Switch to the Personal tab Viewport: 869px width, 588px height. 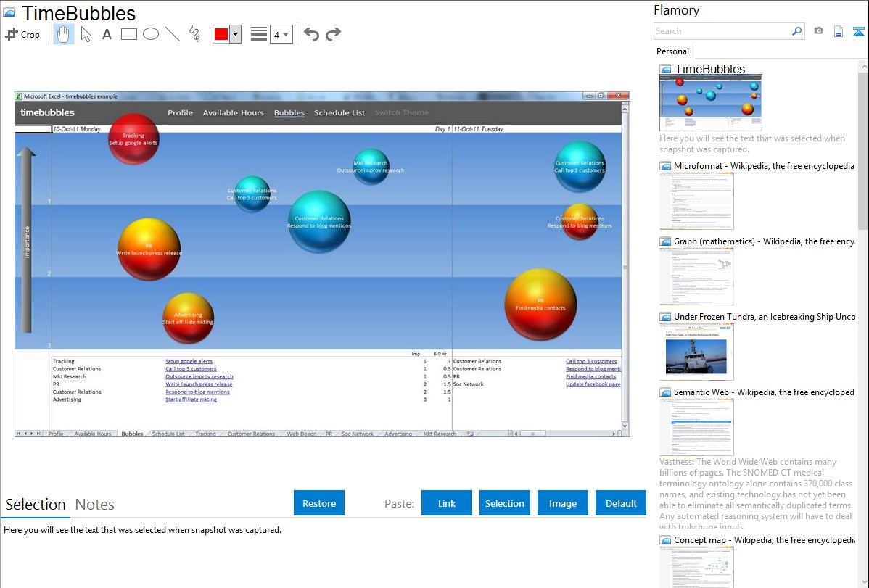672,51
